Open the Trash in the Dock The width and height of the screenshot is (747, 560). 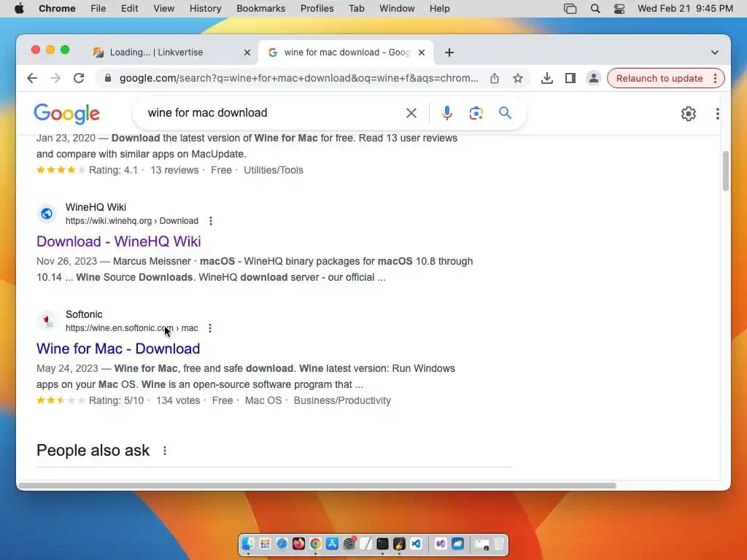[x=498, y=543]
